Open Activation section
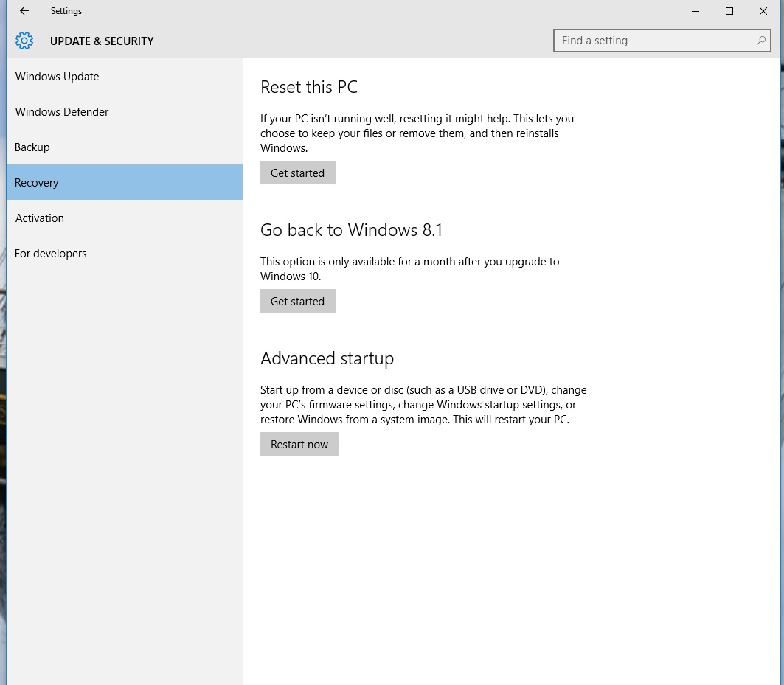This screenshot has height=685, width=784. coord(125,218)
